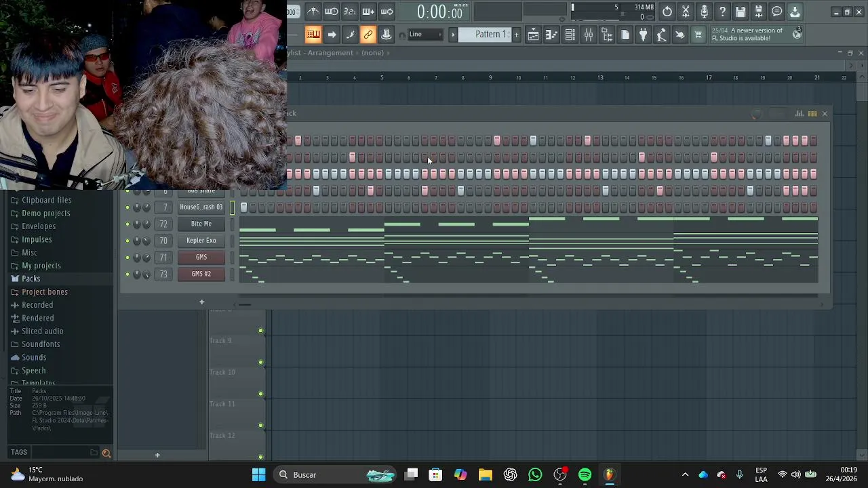The height and width of the screenshot is (488, 868).
Task: Open the tempo tapper icon
Action: tap(661, 35)
